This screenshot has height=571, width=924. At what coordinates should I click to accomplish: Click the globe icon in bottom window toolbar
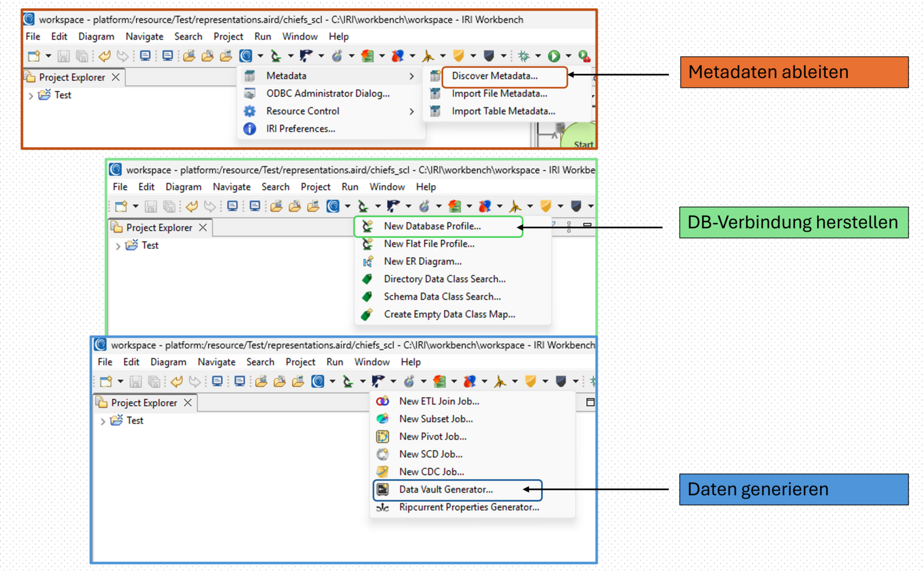[x=409, y=381]
